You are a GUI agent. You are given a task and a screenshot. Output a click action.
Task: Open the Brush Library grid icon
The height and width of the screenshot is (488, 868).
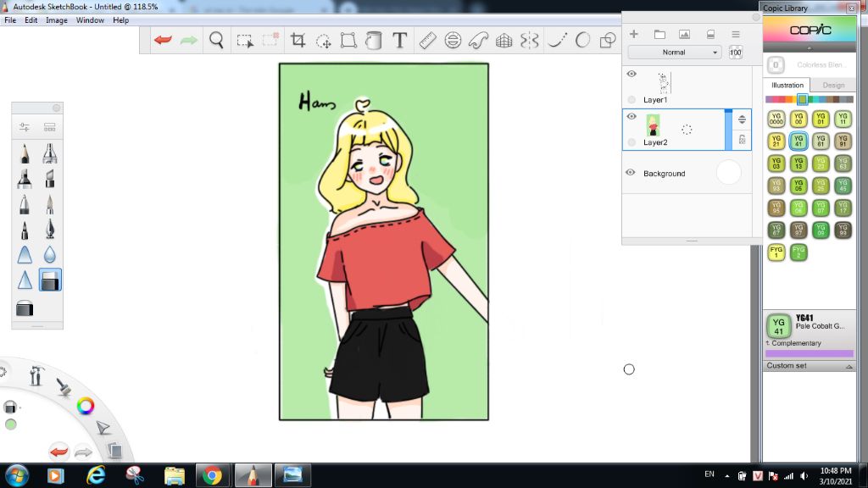pos(50,127)
